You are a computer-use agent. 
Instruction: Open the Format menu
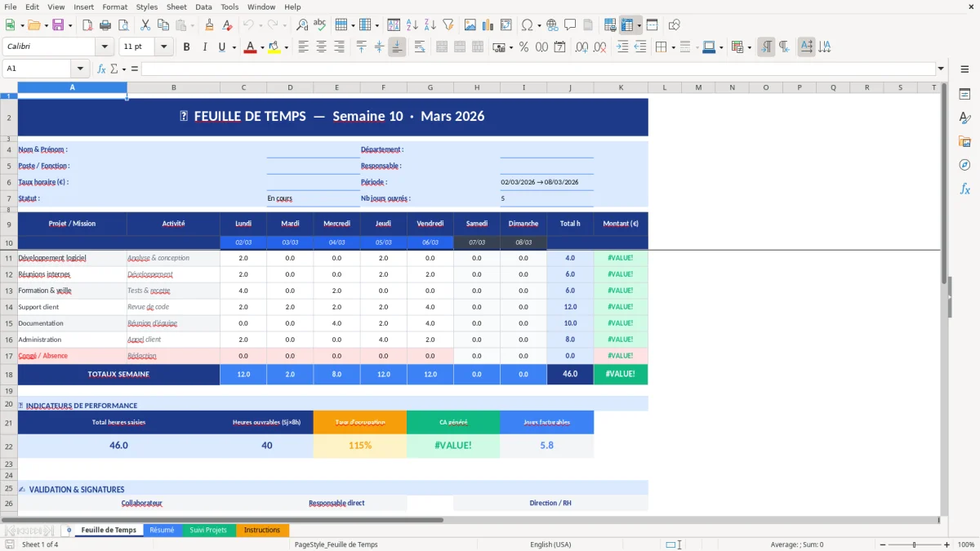pyautogui.click(x=114, y=7)
